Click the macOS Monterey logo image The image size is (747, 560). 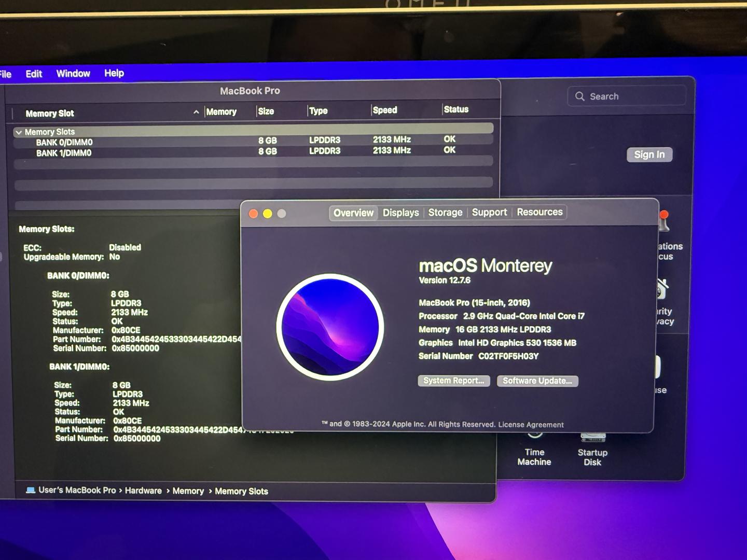coord(330,327)
